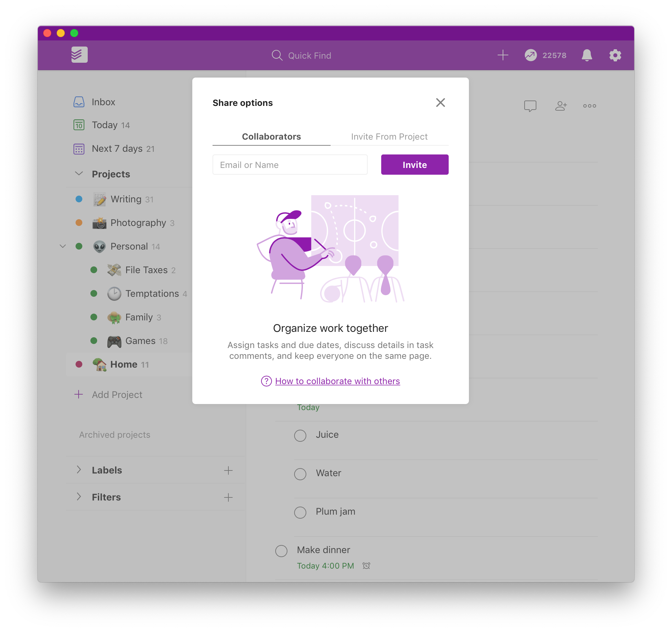Click the purple Invite button
672x632 pixels.
(x=415, y=165)
